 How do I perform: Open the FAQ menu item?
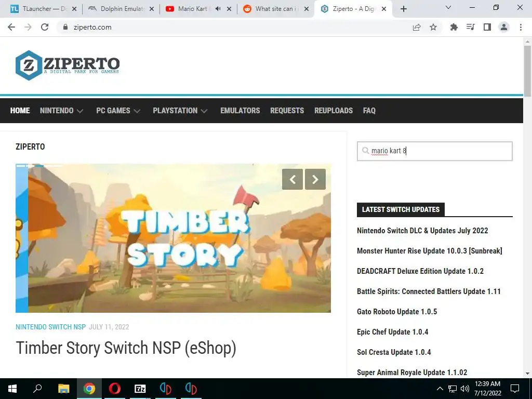tap(369, 111)
